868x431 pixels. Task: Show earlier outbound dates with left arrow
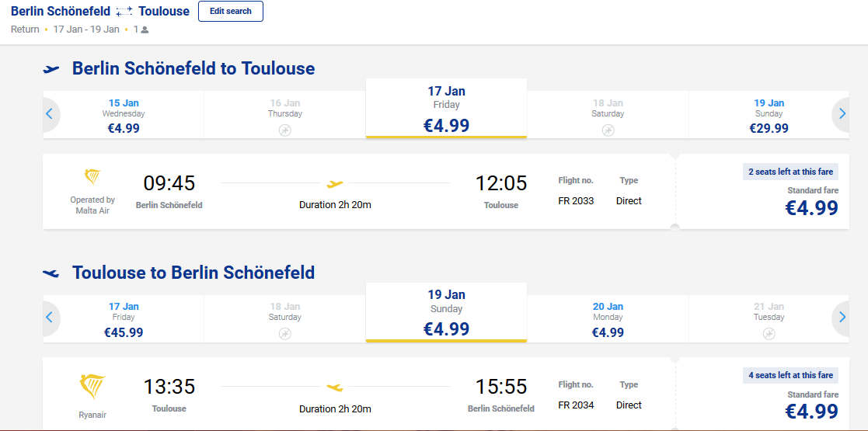click(x=49, y=114)
